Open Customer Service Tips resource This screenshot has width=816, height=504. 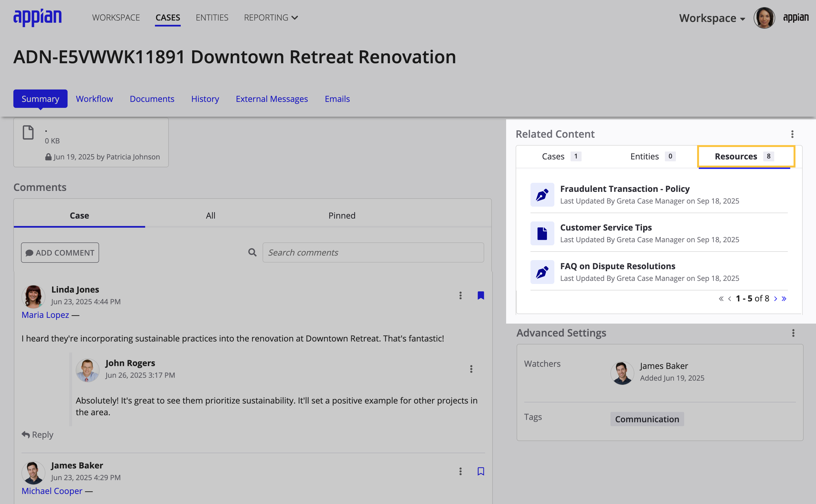(x=606, y=227)
